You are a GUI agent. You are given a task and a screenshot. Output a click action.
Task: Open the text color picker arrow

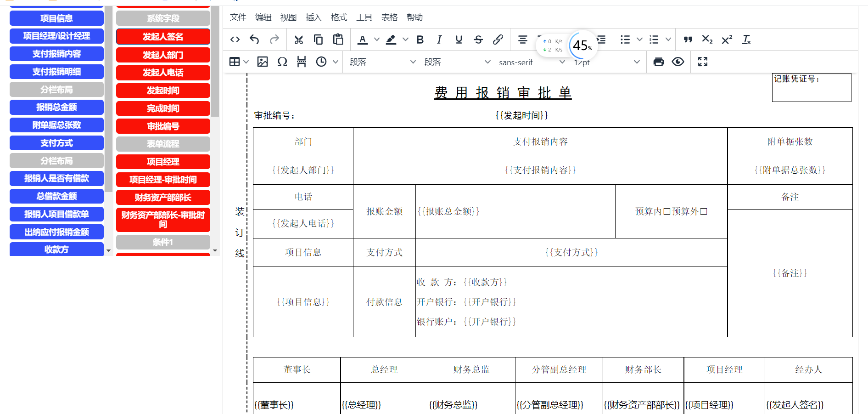pyautogui.click(x=377, y=40)
